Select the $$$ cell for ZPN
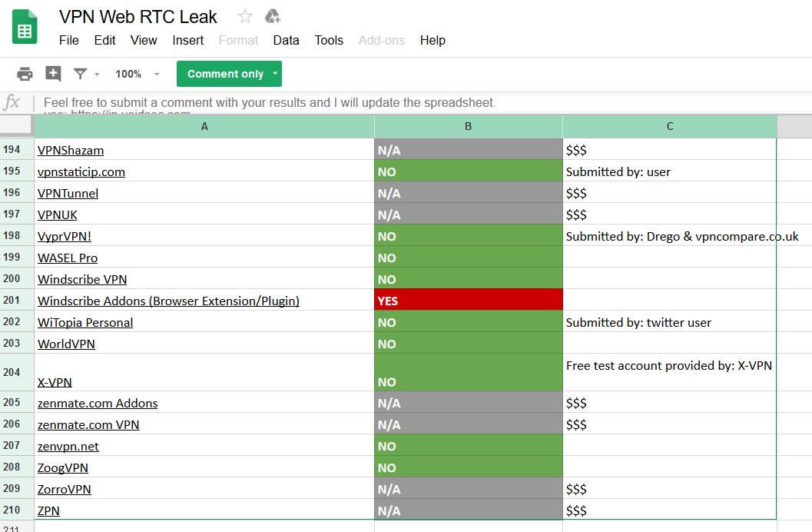 670,510
